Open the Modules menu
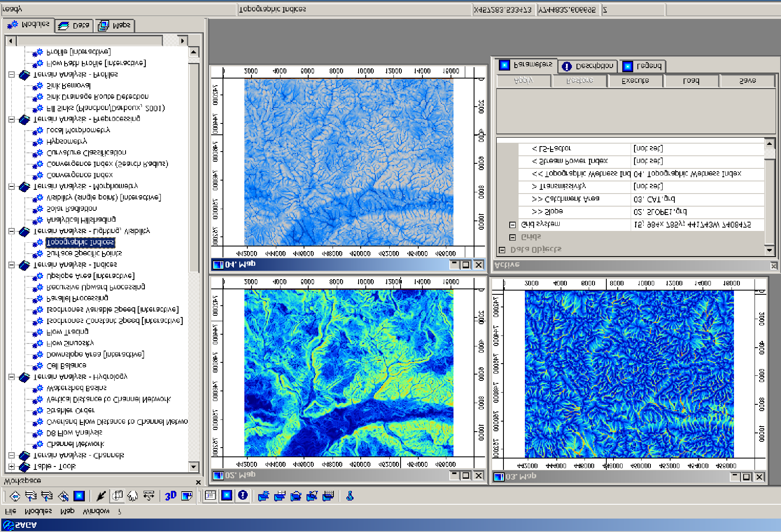Image resolution: width=781 pixels, height=532 pixels. [x=38, y=511]
